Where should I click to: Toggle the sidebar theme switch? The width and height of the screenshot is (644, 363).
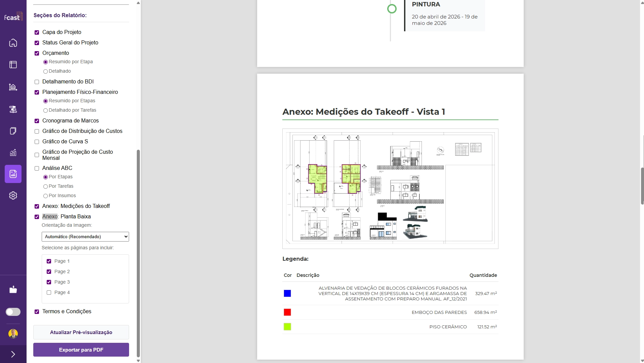tap(13, 312)
